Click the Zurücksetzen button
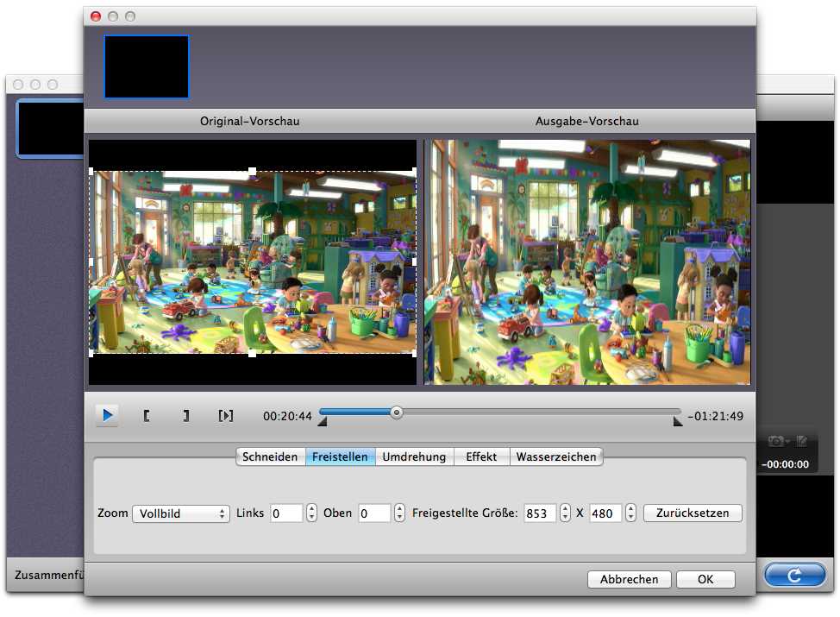840x617 pixels. click(693, 513)
